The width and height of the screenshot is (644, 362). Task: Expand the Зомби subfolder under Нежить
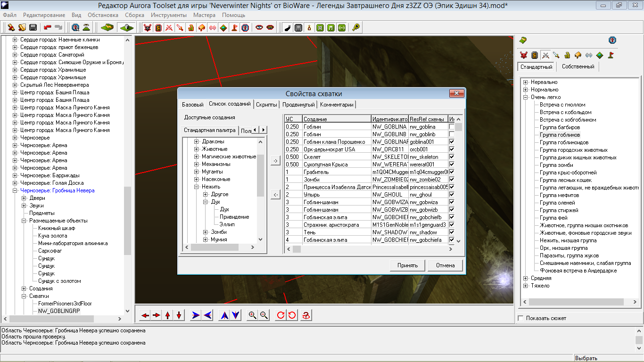point(206,232)
